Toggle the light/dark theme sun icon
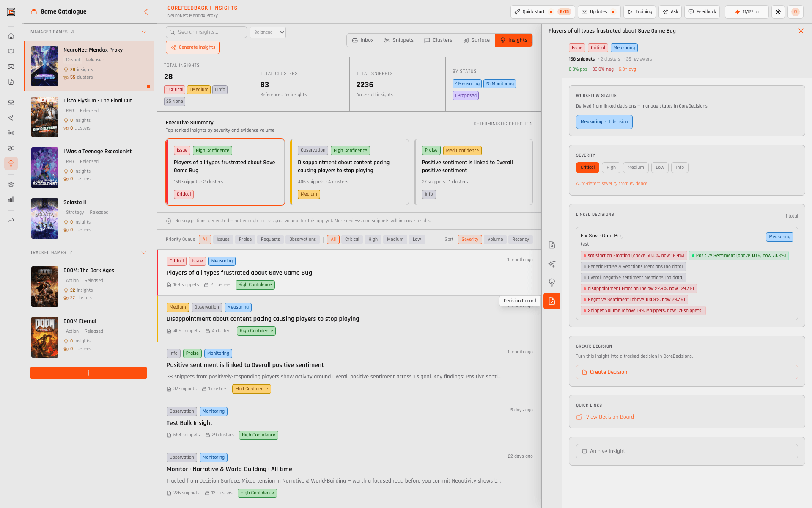 click(778, 12)
